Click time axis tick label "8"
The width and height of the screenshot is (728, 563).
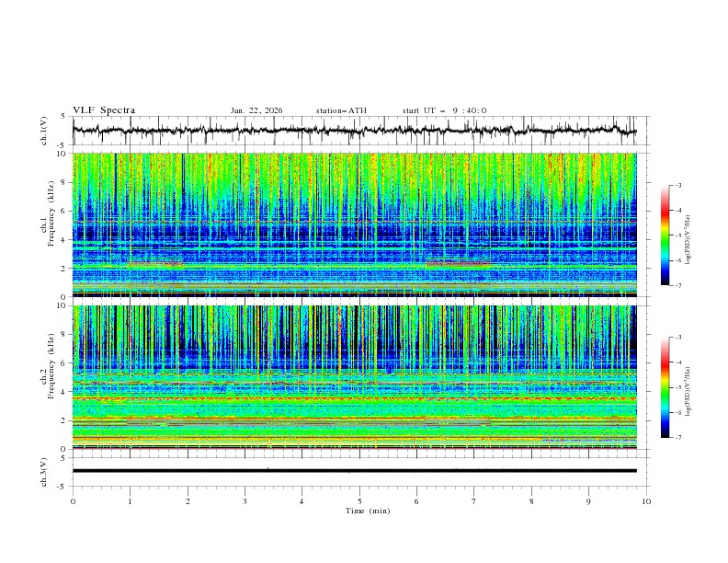[531, 501]
